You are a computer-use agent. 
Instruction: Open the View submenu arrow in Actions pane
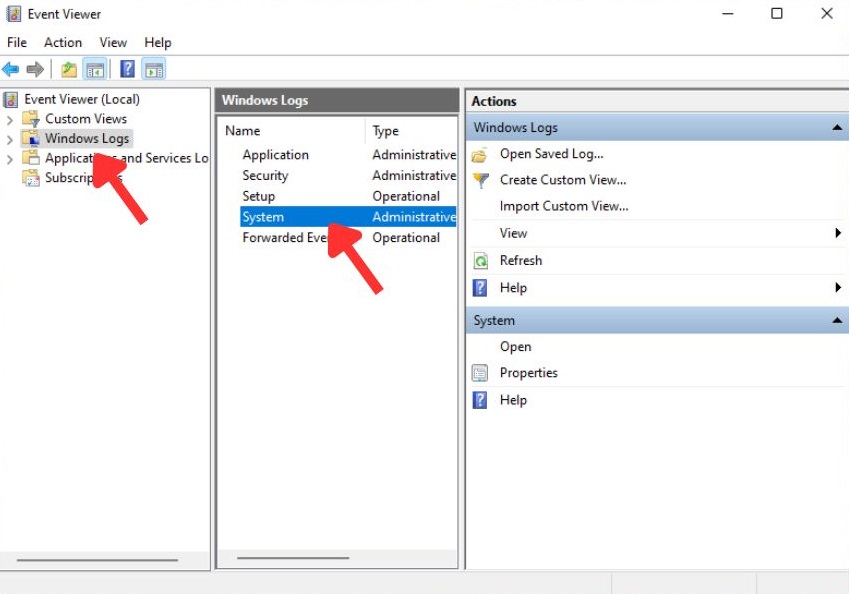[838, 232]
